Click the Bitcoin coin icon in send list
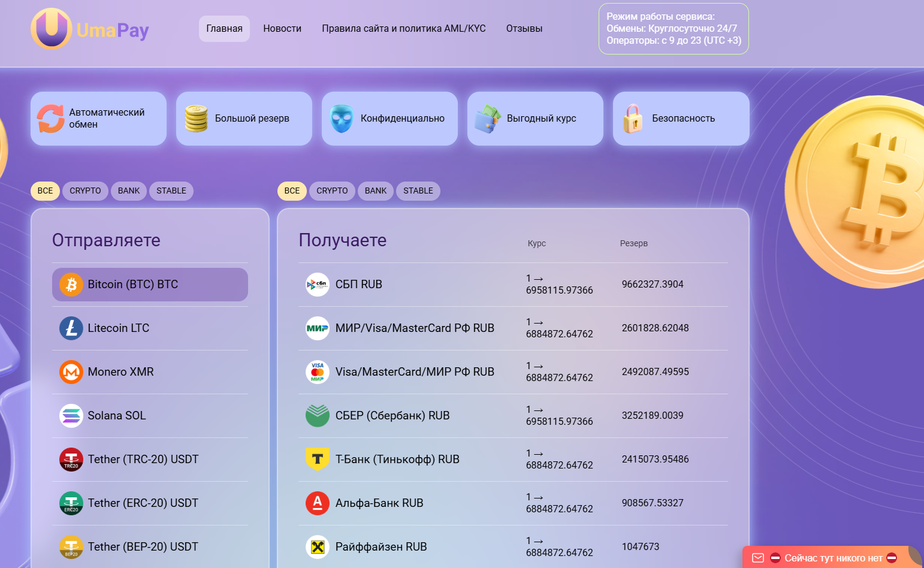 pos(71,285)
